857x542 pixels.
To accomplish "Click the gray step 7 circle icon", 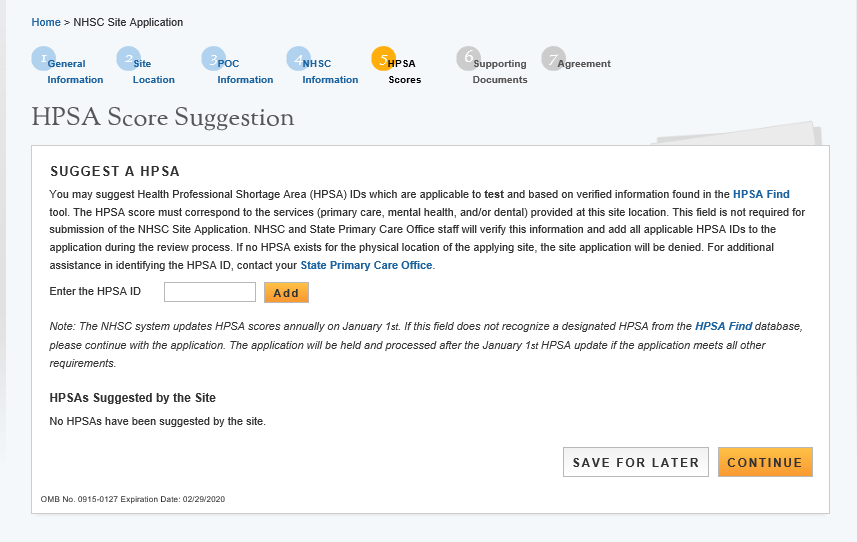I will 553,59.
